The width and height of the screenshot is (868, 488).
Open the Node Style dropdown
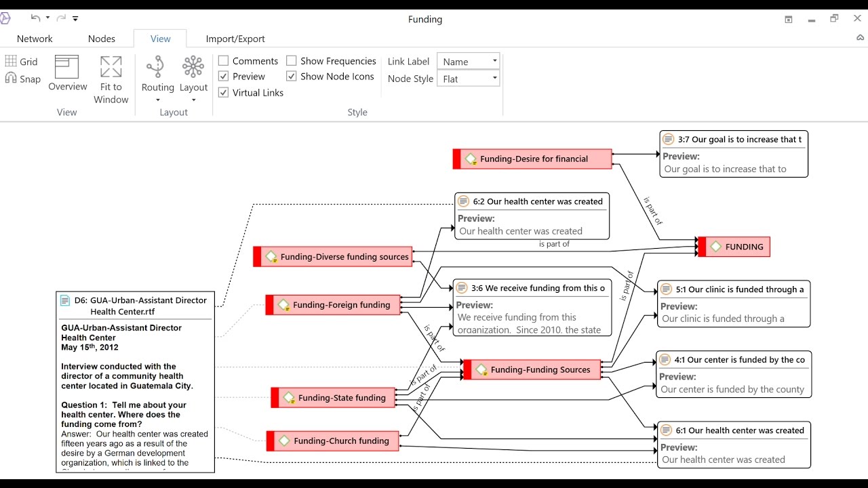[469, 79]
